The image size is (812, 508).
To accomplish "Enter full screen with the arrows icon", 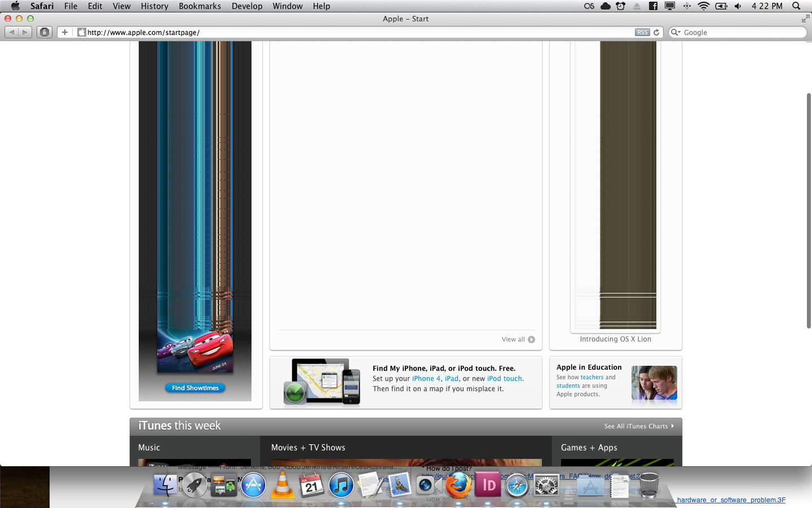I will click(x=805, y=19).
